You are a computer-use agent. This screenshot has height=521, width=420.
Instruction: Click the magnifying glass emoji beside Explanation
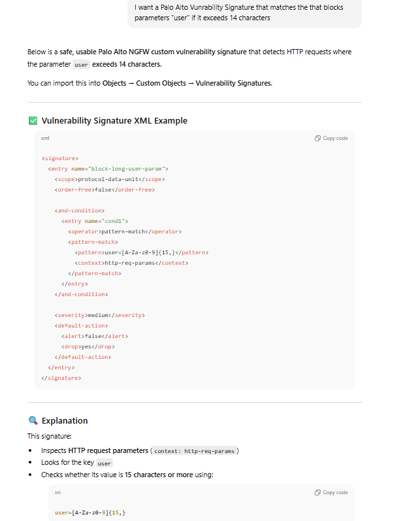click(33, 420)
